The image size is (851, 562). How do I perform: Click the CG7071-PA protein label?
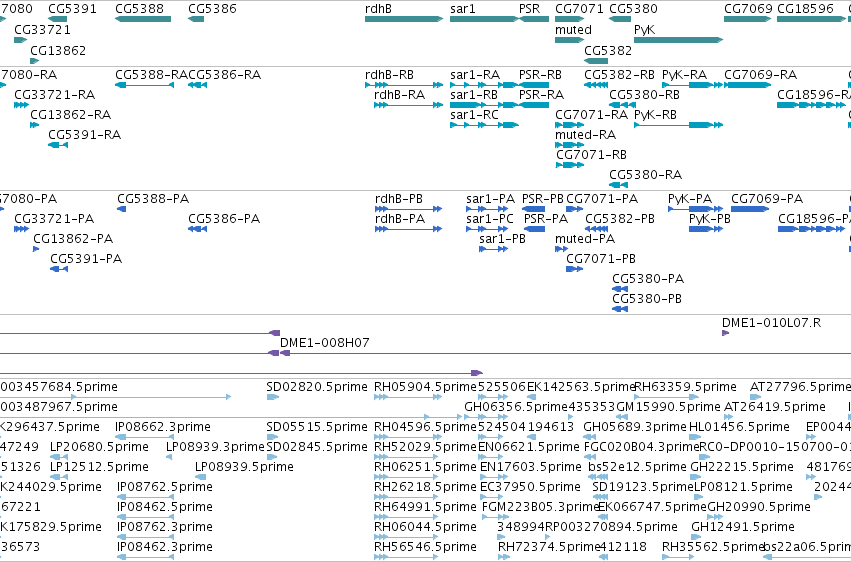tap(602, 199)
